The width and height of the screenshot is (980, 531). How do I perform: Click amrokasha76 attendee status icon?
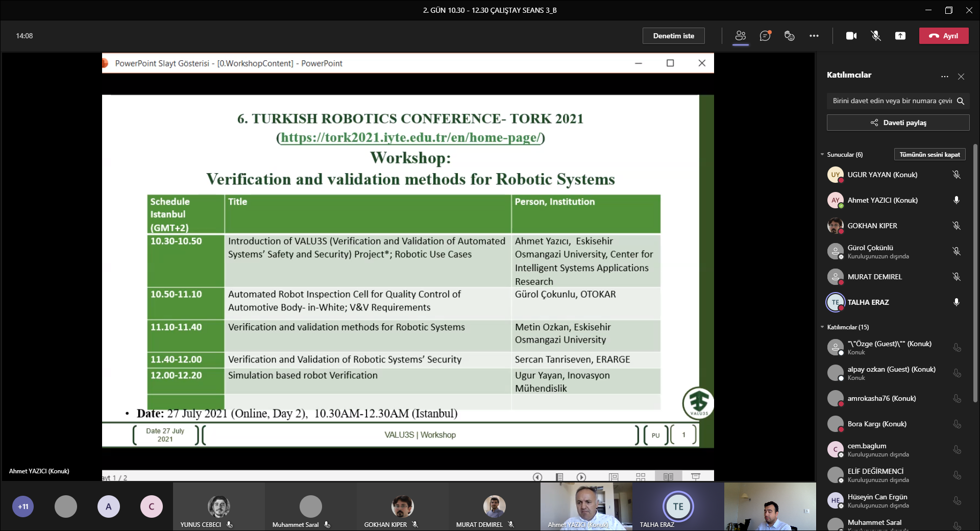(957, 399)
